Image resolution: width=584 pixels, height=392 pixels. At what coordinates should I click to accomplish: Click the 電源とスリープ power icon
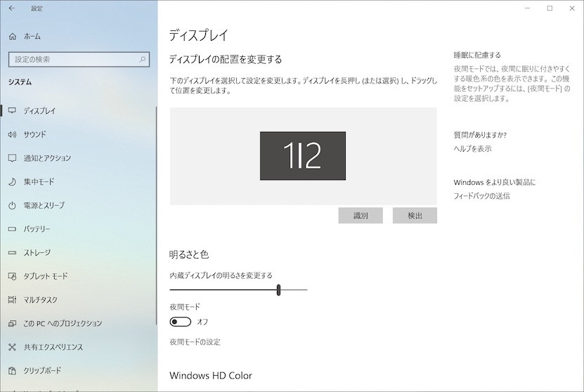[x=12, y=206]
